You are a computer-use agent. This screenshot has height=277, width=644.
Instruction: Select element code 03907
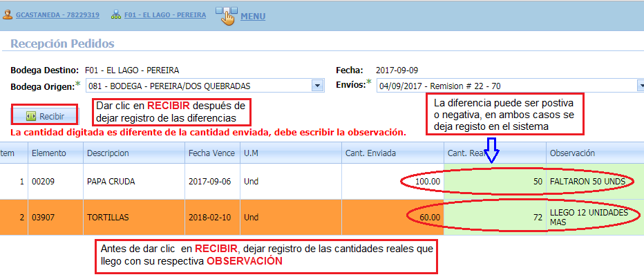[x=55, y=217]
